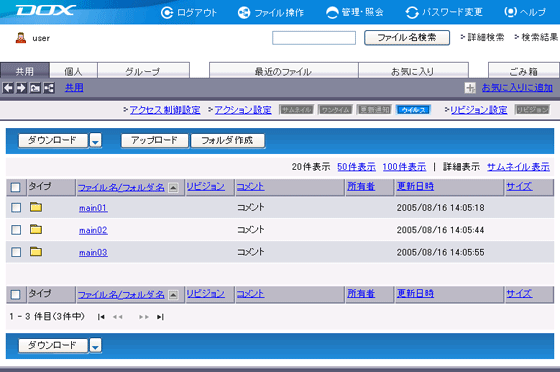
Task: Toggle the select-all checkbox in bottom header
Action: [15, 295]
